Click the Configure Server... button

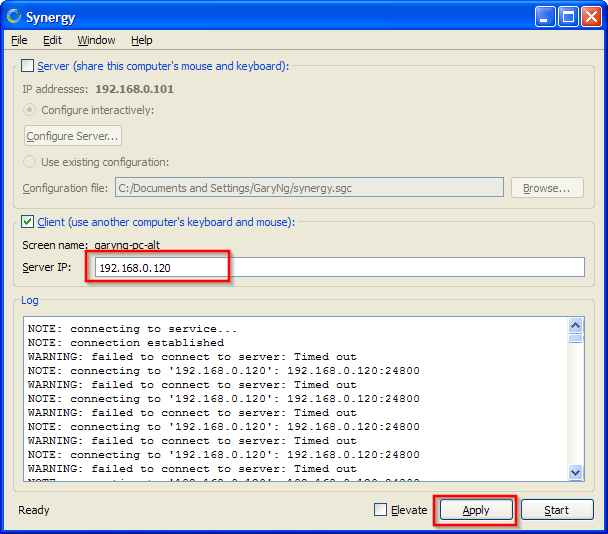click(x=73, y=136)
